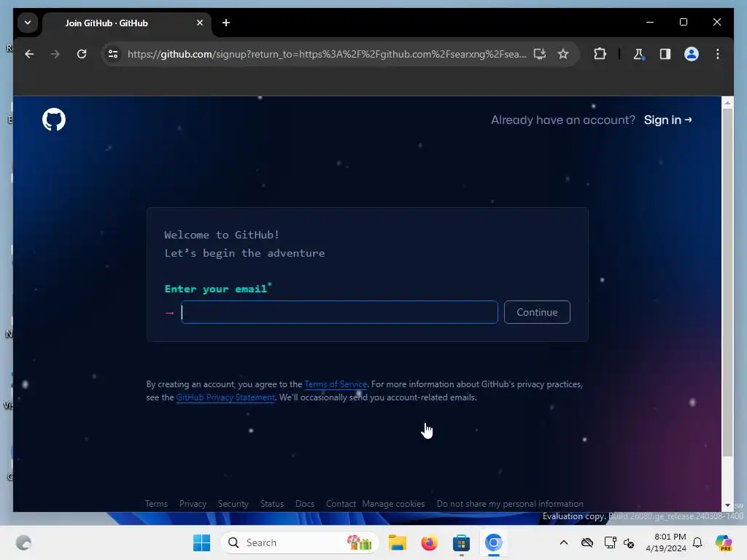Screen dimensions: 747x560
Task: Open the Security footer link
Action: (x=233, y=504)
